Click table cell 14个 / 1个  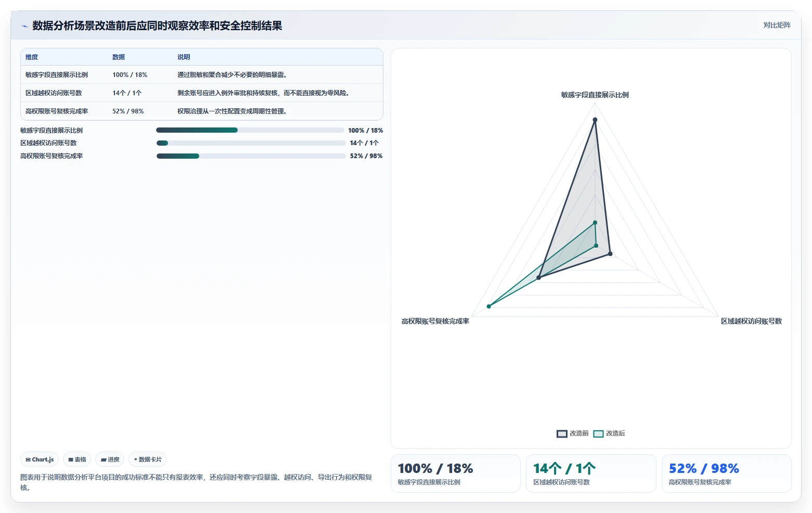[127, 93]
